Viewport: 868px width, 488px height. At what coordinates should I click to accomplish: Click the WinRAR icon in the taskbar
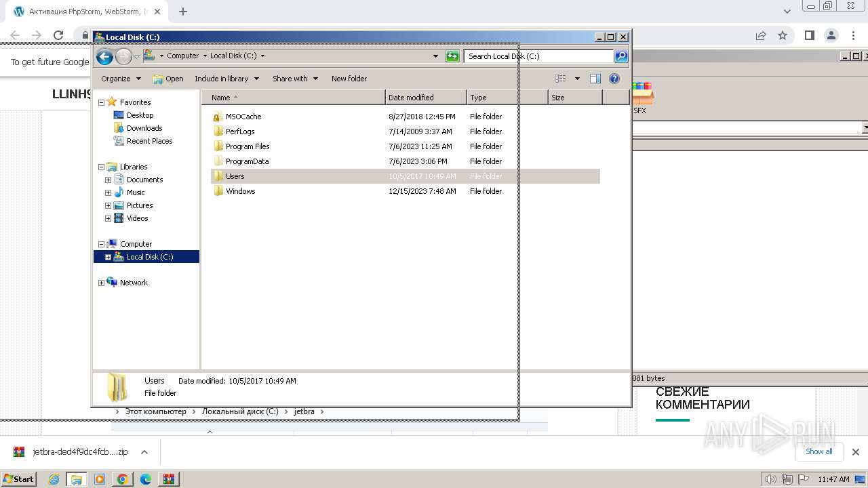point(168,479)
